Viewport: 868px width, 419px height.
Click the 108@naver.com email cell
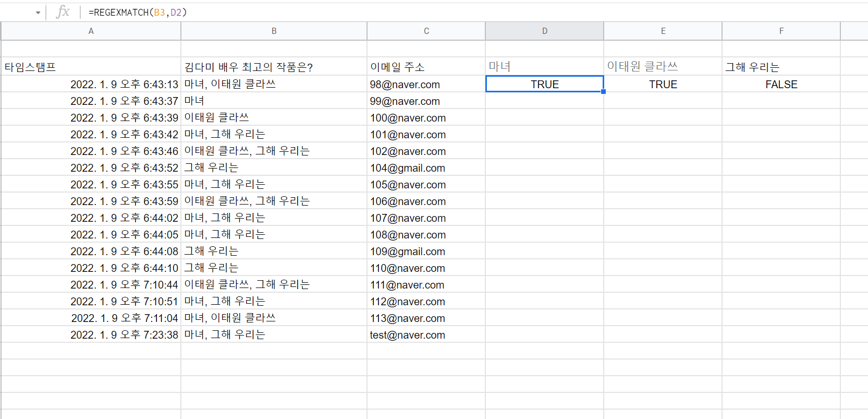[x=426, y=234]
